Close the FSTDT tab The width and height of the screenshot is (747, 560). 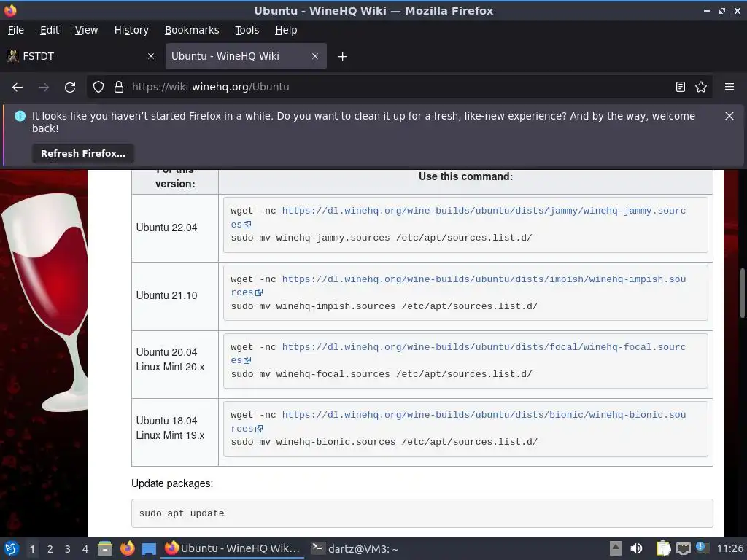pos(151,56)
